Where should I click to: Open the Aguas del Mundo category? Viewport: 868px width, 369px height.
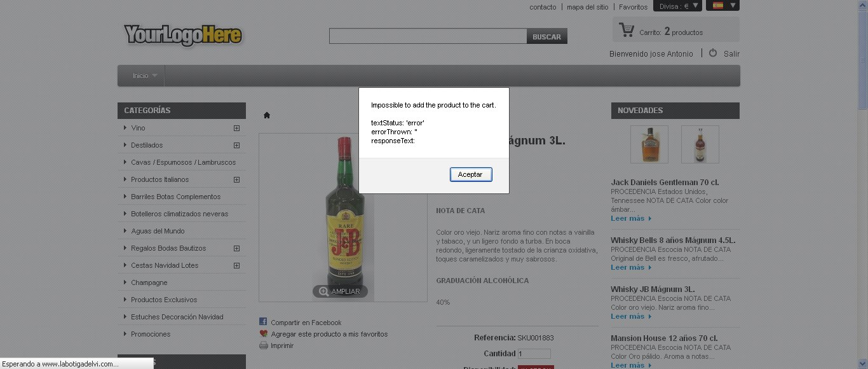(158, 231)
